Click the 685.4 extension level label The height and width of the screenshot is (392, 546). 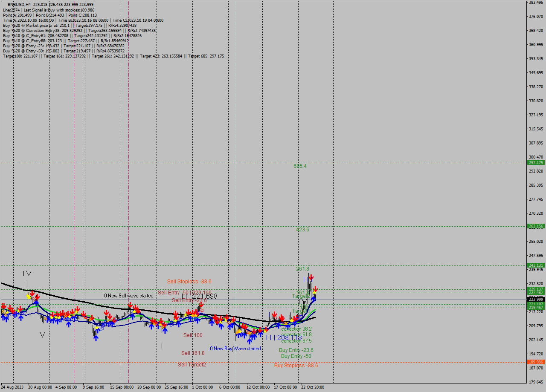[x=300, y=166]
